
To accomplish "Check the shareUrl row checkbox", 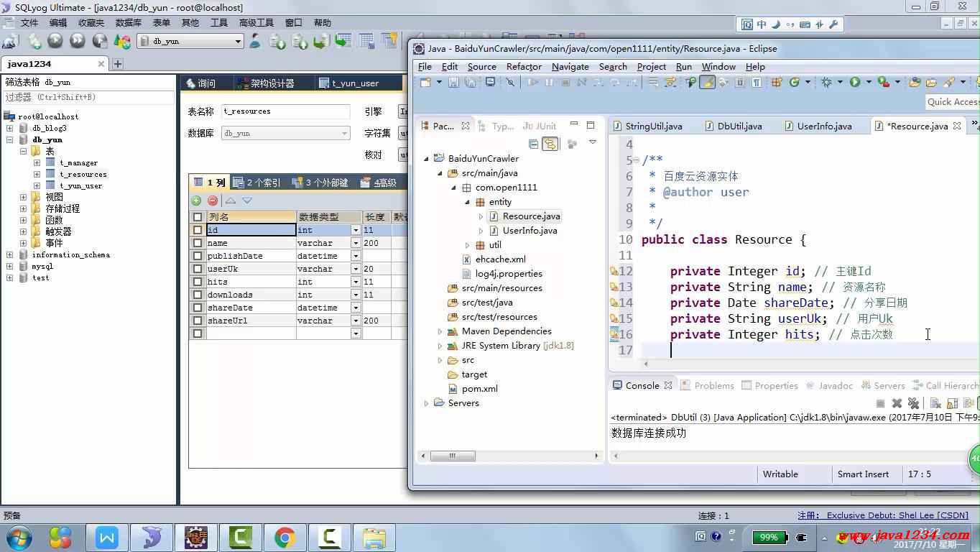I will tap(198, 321).
